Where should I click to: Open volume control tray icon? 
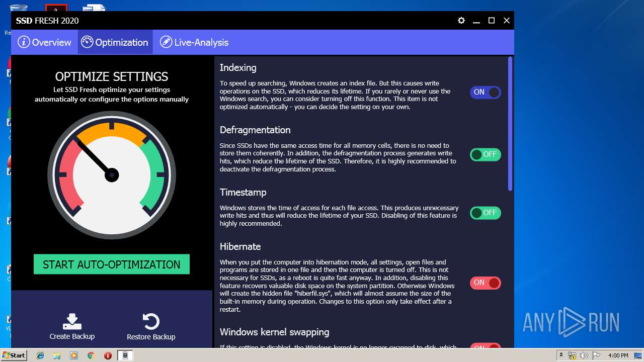(x=584, y=355)
